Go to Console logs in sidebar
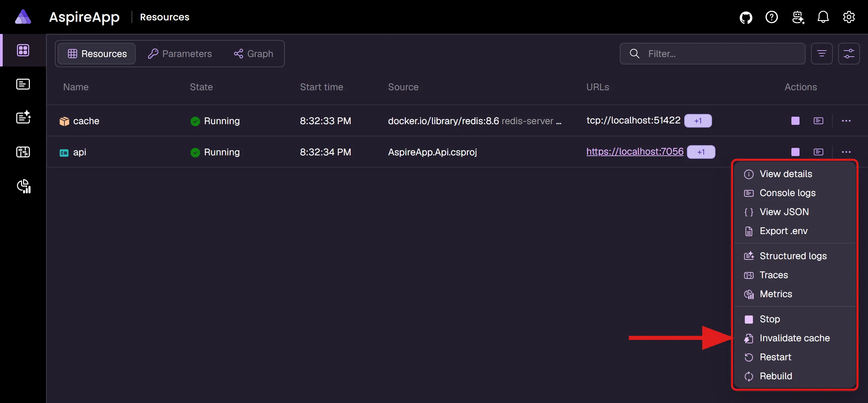The height and width of the screenshot is (403, 868). [23, 84]
